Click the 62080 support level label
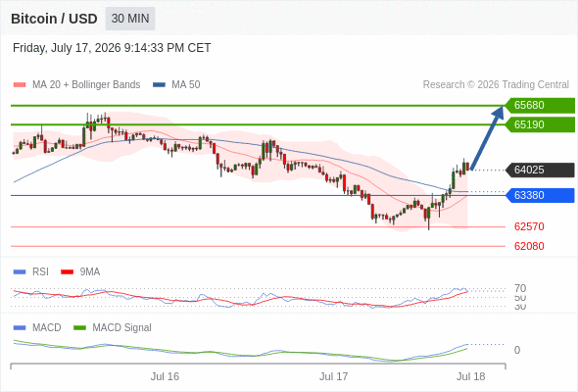This screenshot has height=392, width=578. (x=529, y=246)
